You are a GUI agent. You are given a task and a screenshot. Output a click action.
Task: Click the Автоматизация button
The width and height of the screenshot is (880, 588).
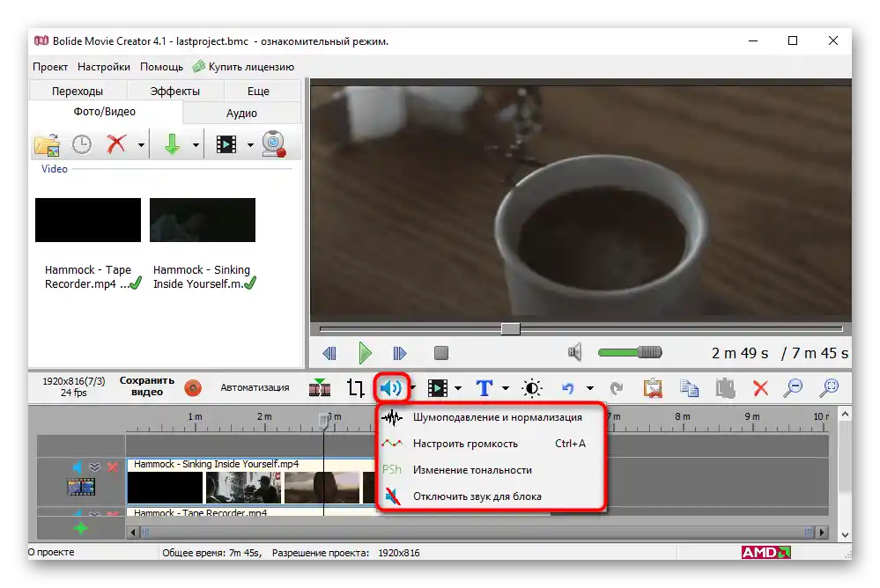[x=255, y=387]
